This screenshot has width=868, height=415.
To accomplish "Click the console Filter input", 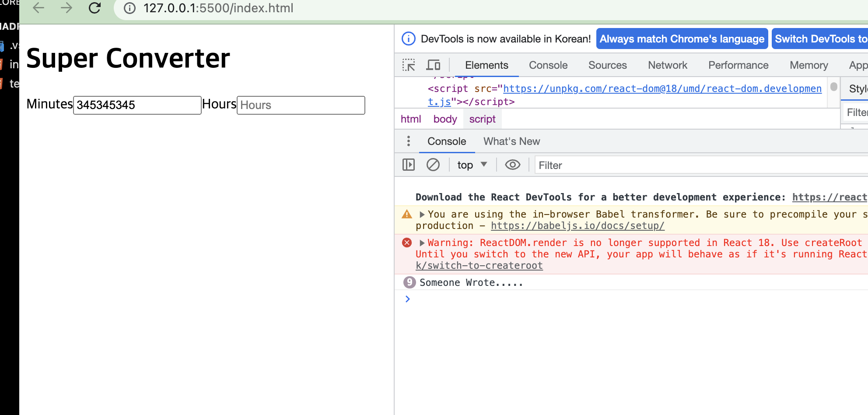I will (x=701, y=165).
